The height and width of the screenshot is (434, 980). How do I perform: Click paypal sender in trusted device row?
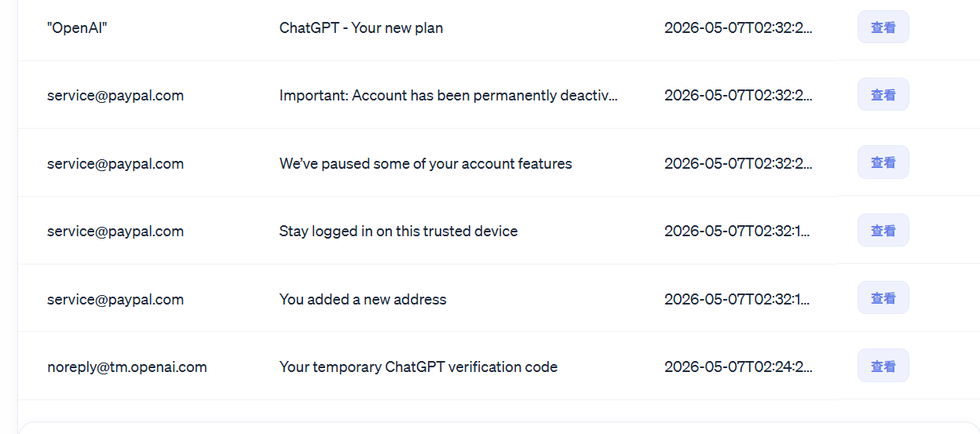point(115,232)
